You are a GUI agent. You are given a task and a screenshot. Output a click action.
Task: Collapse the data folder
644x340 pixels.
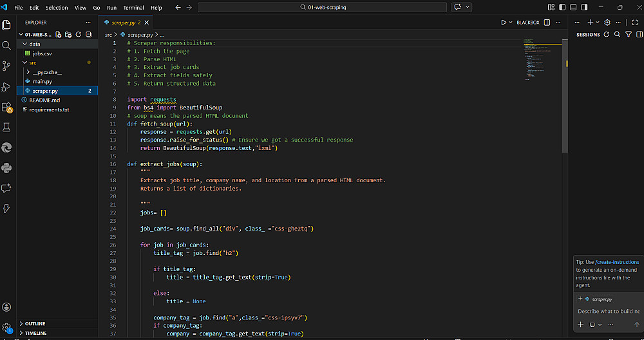(x=35, y=44)
